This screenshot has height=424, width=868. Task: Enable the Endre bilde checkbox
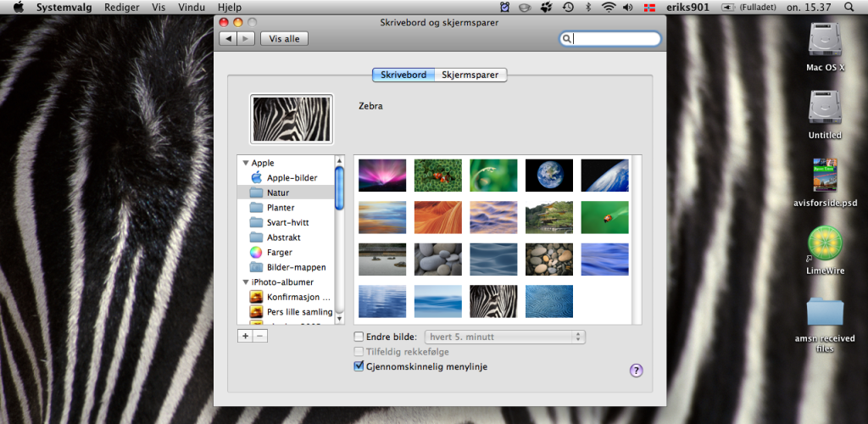point(359,337)
